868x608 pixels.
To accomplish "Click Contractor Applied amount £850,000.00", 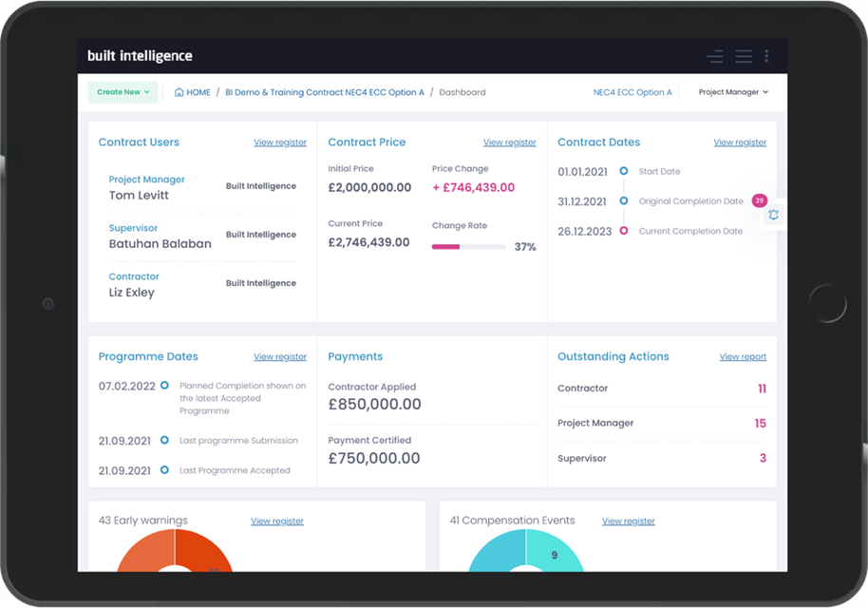I will tap(375, 405).
